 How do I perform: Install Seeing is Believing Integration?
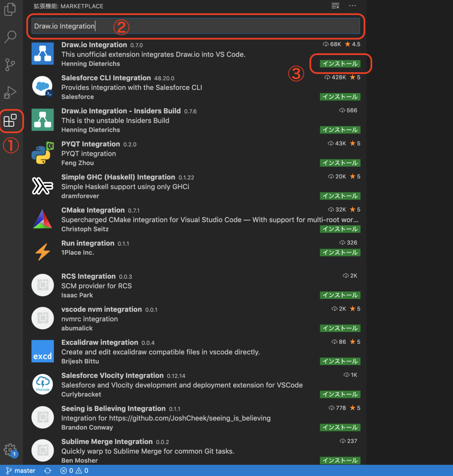340,427
